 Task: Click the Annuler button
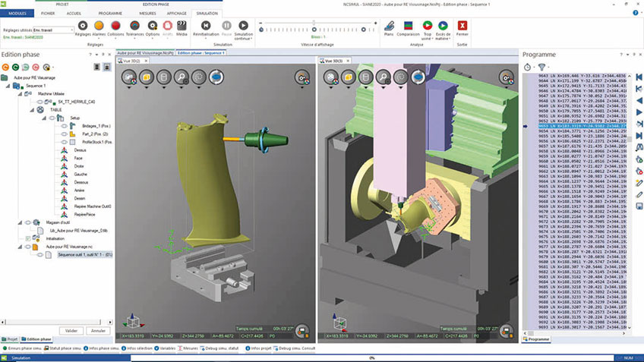coord(98,331)
